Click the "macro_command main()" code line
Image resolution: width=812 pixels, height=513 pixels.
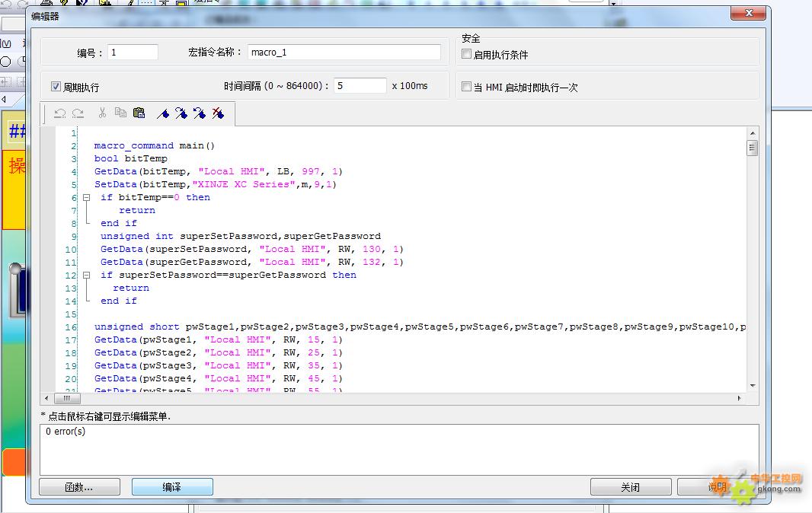pos(155,145)
